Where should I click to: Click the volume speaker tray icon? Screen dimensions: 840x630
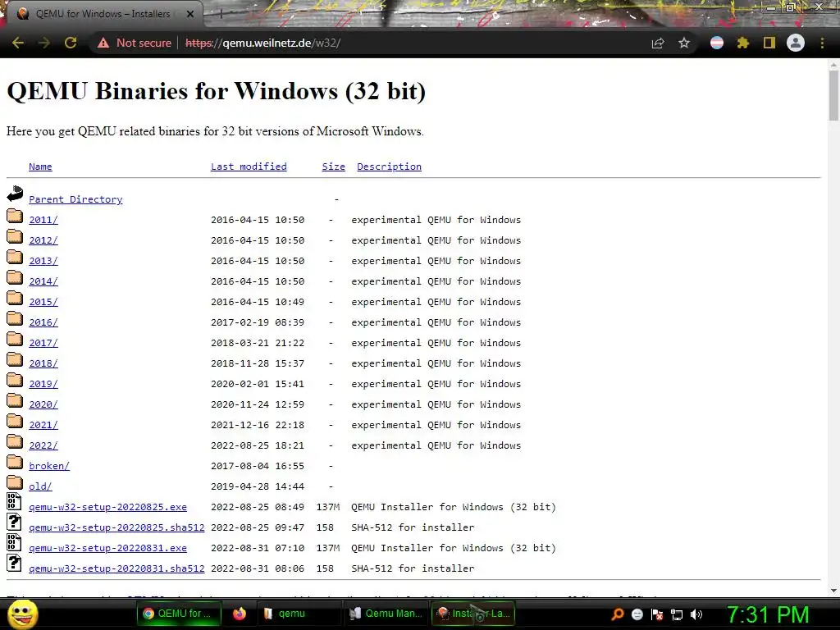coord(696,614)
